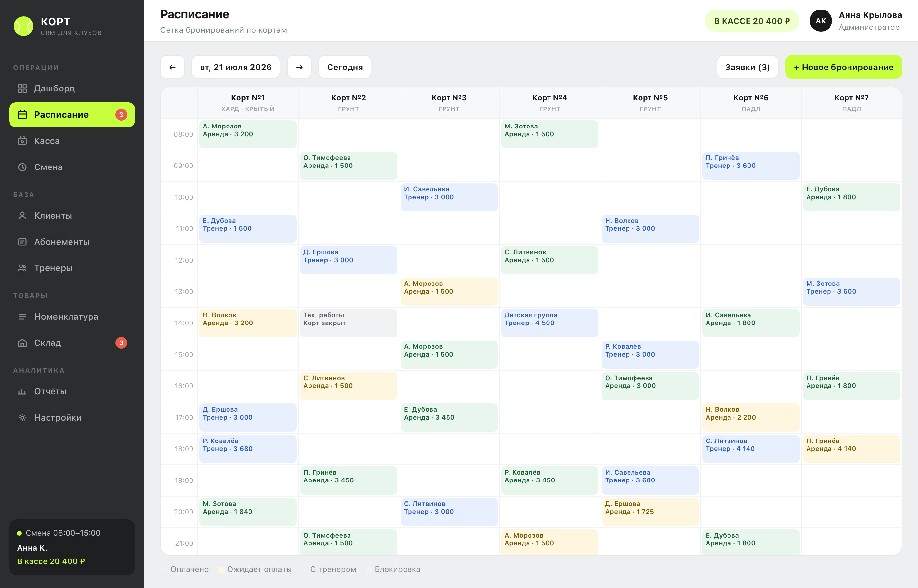
Task: Go to next day with right arrow
Action: [x=299, y=67]
